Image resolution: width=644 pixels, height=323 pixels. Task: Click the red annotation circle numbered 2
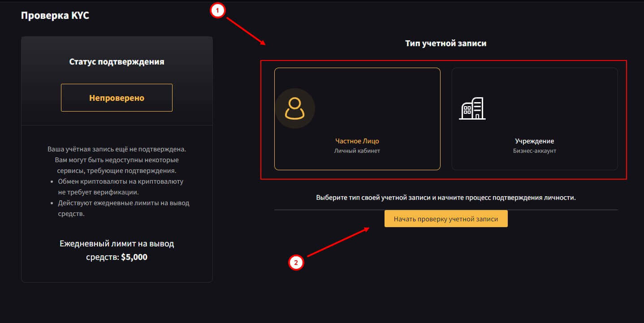[x=296, y=263]
